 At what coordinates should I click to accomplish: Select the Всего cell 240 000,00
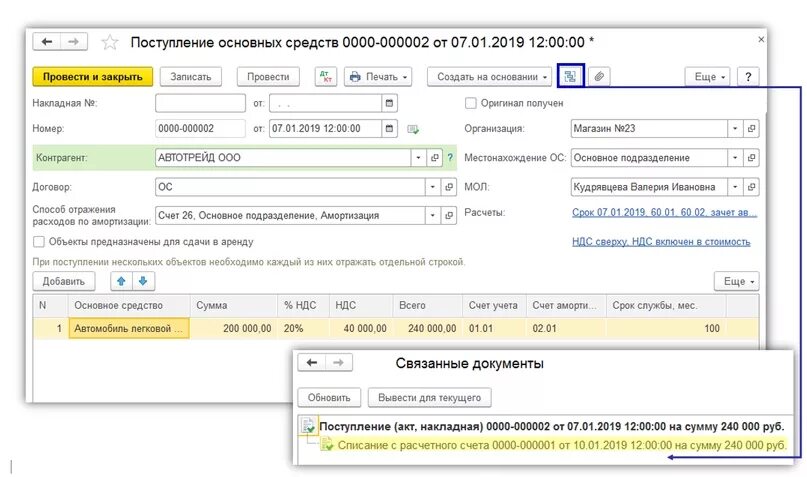tap(428, 328)
